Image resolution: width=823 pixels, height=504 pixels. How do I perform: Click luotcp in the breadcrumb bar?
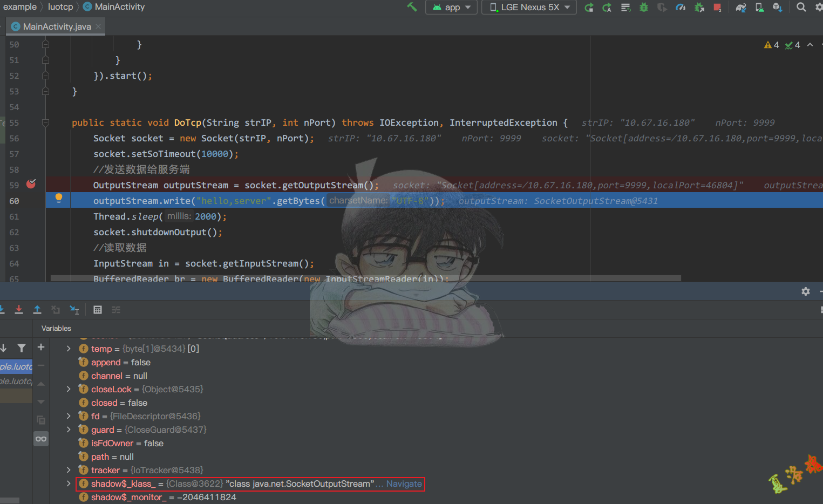coord(60,7)
